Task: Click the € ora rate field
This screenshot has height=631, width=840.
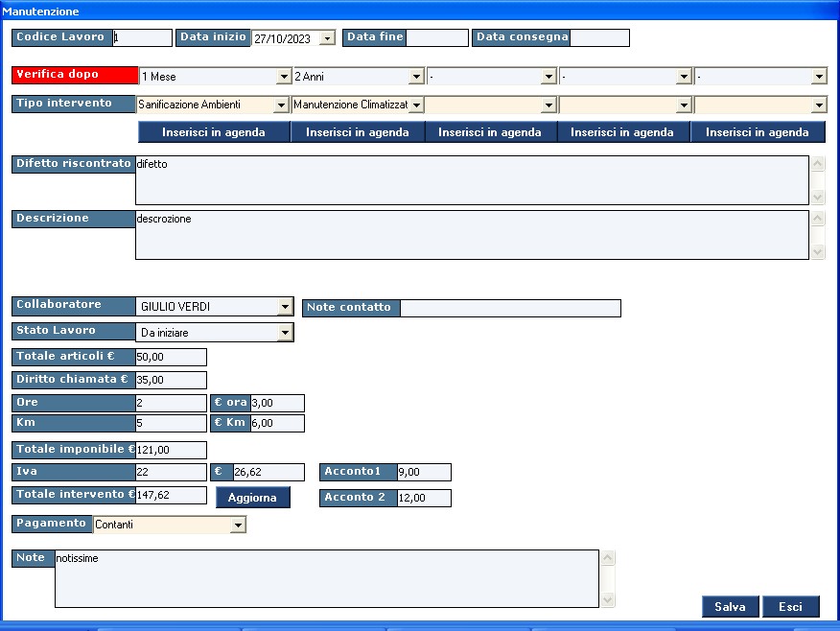Action: (277, 403)
